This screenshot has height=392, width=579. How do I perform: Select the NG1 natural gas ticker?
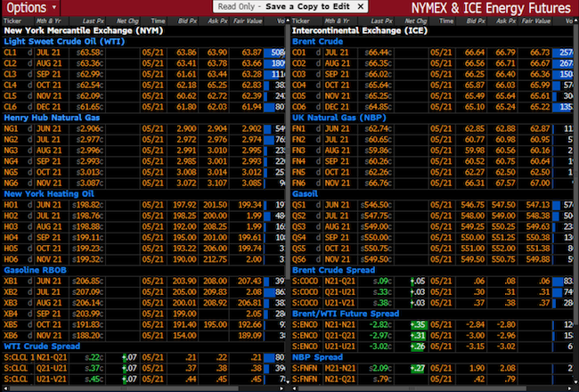pos(12,129)
